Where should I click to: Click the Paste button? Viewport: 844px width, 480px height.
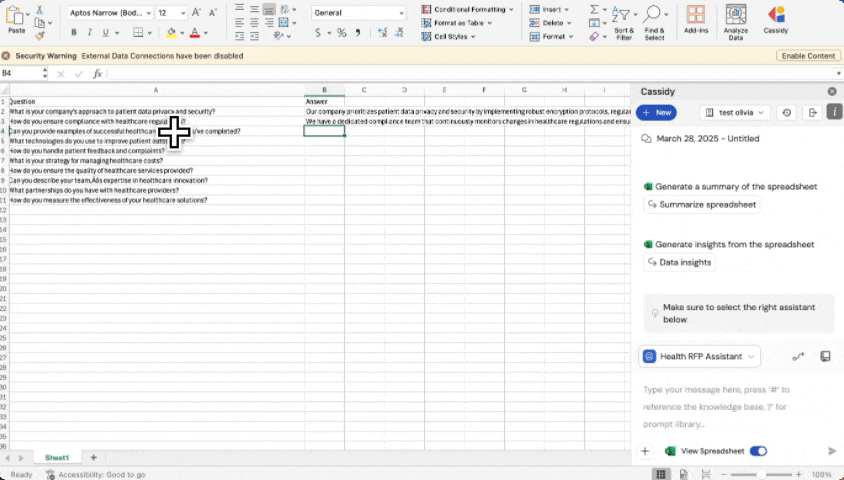[x=16, y=20]
